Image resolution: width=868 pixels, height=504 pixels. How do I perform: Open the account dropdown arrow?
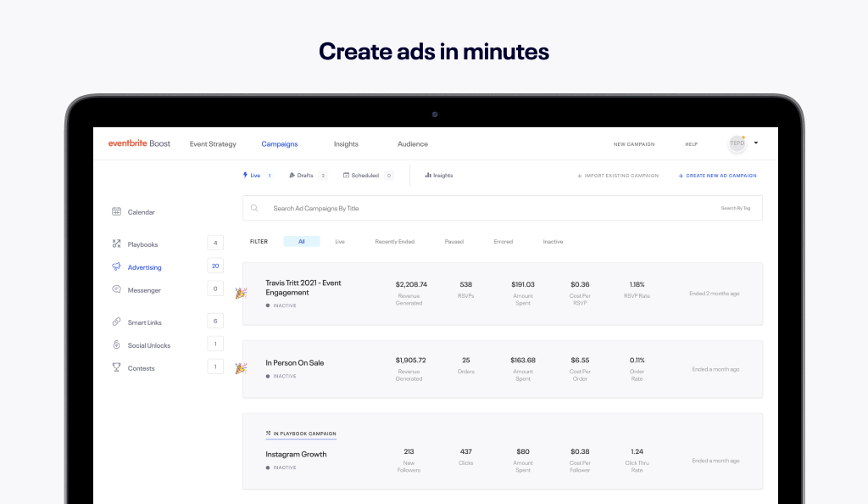click(755, 143)
